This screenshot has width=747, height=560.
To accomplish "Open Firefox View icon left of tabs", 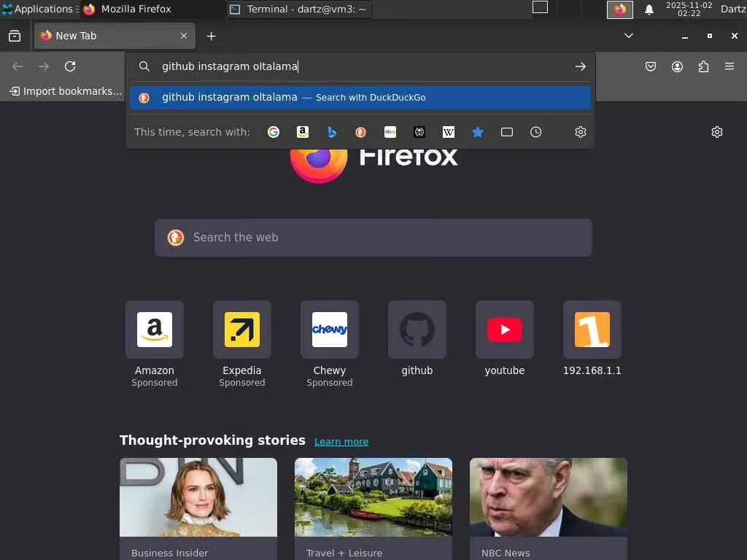I will click(15, 36).
